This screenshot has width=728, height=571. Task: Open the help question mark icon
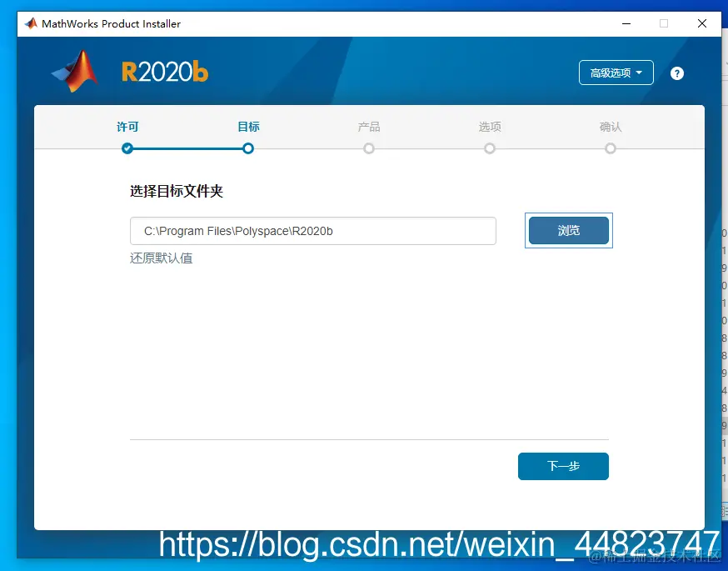pyautogui.click(x=676, y=73)
